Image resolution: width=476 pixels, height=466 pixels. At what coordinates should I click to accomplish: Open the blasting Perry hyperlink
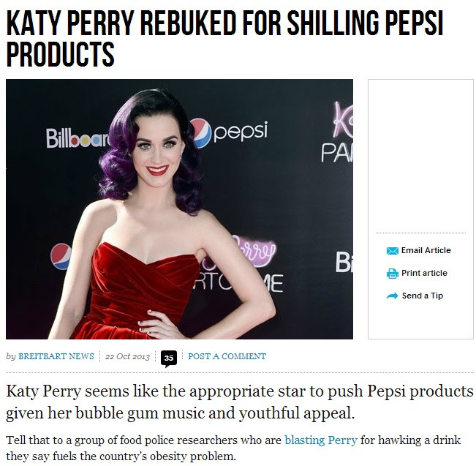click(x=321, y=440)
